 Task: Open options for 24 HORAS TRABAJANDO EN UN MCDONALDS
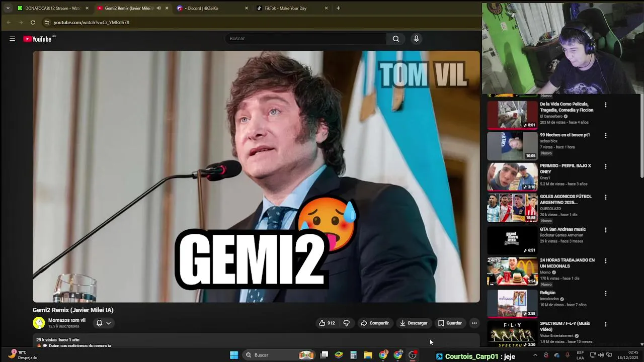[605, 261]
